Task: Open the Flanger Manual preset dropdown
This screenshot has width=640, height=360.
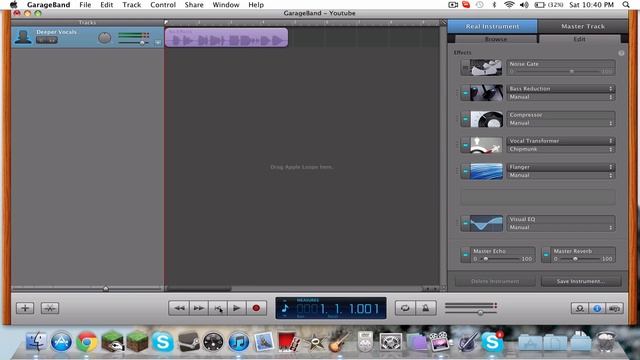Action: coord(561,176)
